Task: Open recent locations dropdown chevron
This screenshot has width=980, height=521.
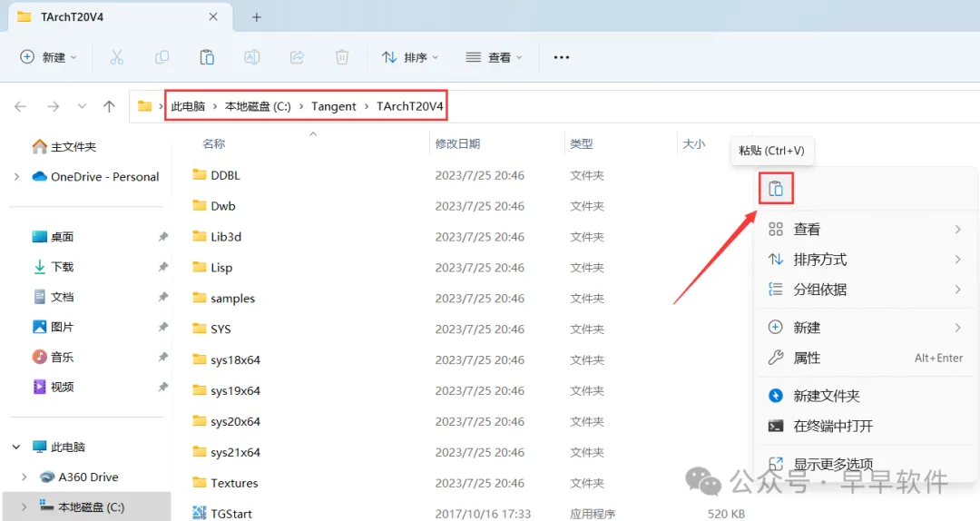Action: pos(82,106)
